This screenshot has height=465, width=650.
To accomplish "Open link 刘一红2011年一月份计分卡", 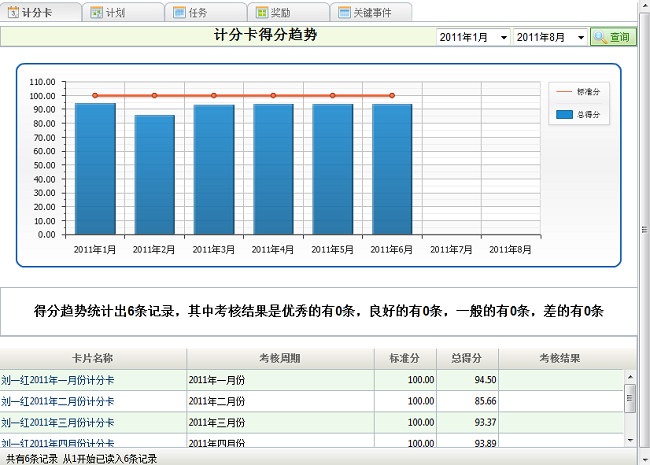I will [x=58, y=380].
